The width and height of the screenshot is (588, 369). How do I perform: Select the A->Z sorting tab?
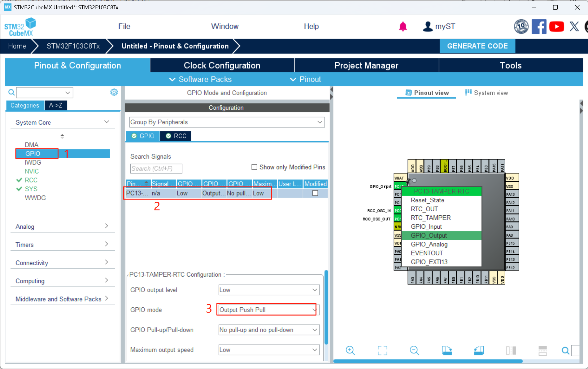tap(56, 105)
